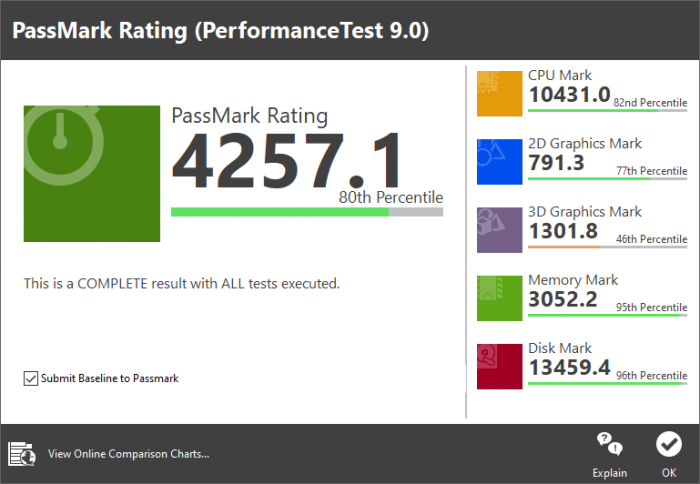Click the orange CPU Mark icon
700x484 pixels.
tap(500, 93)
